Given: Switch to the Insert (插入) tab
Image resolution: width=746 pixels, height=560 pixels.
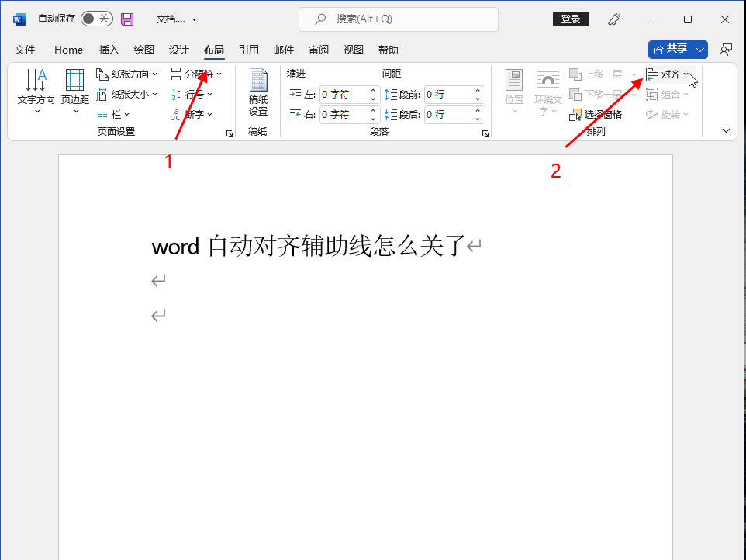Looking at the screenshot, I should pyautogui.click(x=109, y=50).
